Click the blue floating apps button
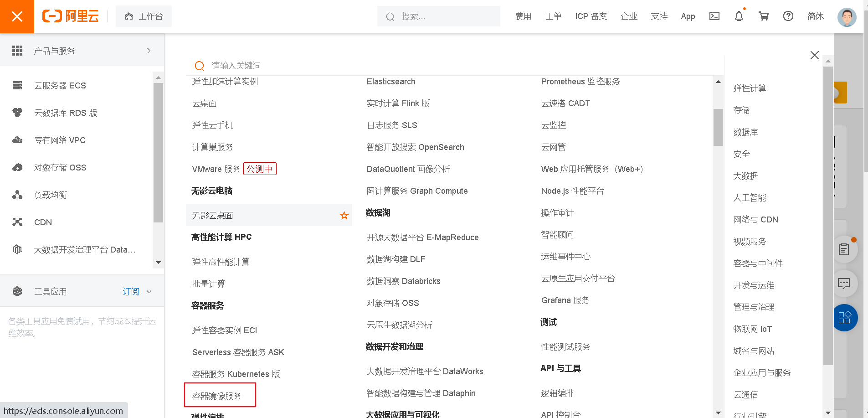868x418 pixels. coord(844,318)
